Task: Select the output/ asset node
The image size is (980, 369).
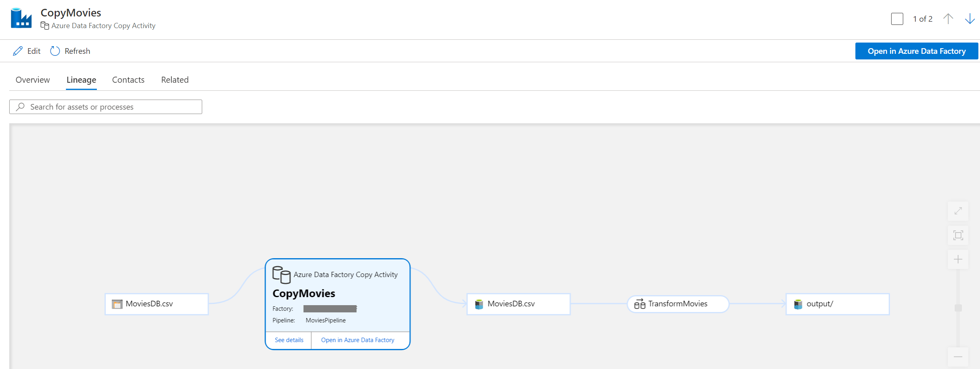Action: [838, 304]
